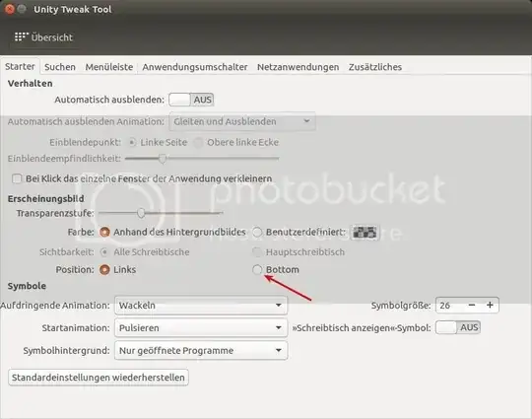This screenshot has width=532, height=419.
Task: Choose the Benutzerdefiniert color option
Action: (x=257, y=232)
